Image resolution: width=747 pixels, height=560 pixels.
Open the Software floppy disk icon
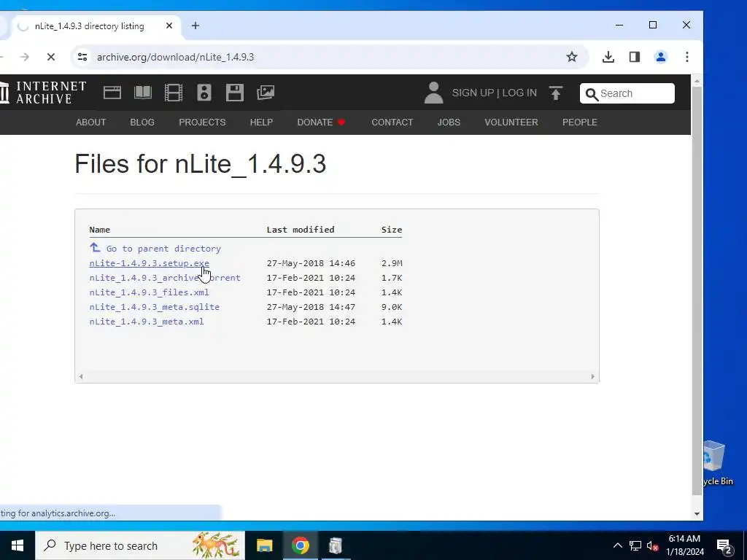pyautogui.click(x=235, y=93)
